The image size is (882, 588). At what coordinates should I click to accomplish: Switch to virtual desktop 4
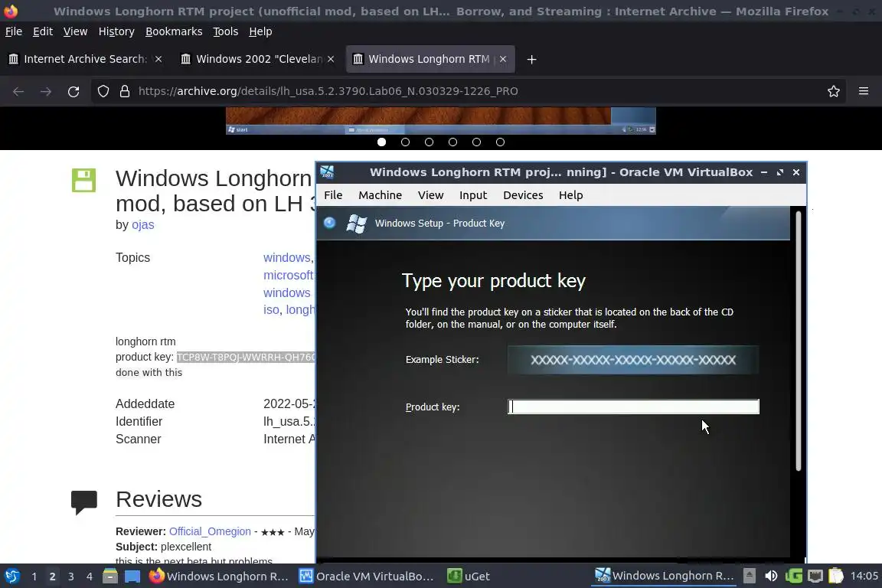click(90, 577)
